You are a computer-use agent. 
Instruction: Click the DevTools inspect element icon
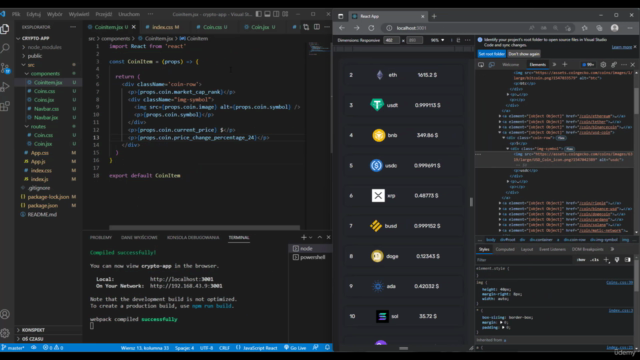click(481, 64)
